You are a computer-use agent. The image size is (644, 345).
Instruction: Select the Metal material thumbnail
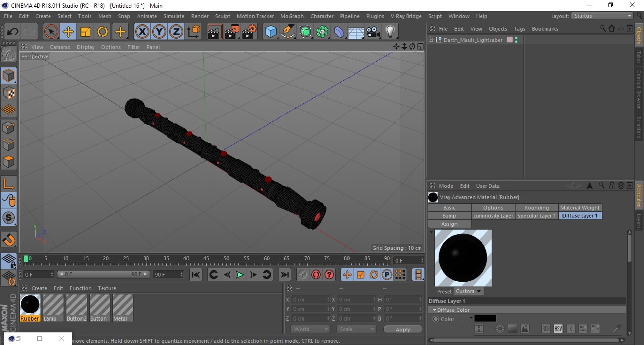[123, 308]
